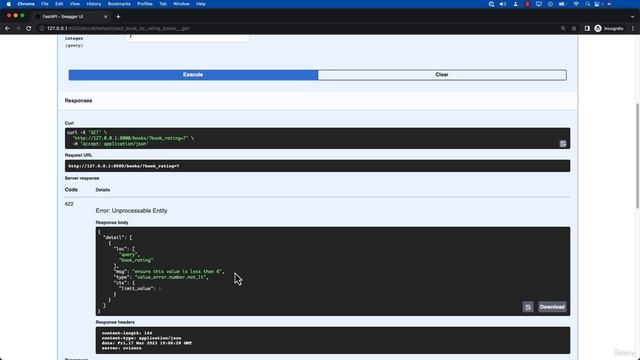Toggle the browser side panel

pyautogui.click(x=587, y=28)
